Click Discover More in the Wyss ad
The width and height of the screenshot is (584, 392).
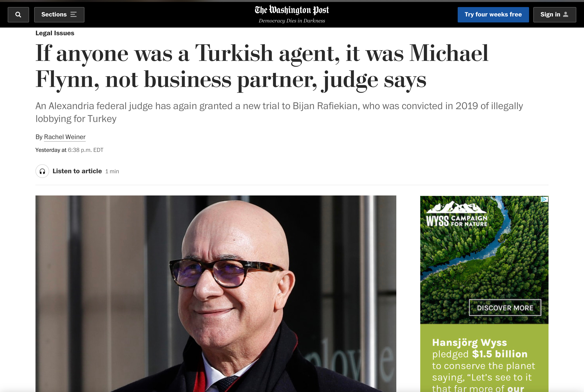pos(505,308)
